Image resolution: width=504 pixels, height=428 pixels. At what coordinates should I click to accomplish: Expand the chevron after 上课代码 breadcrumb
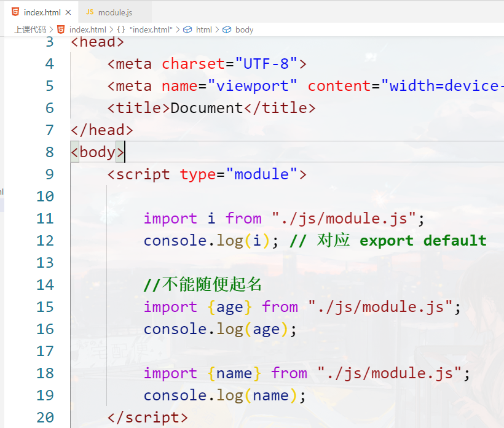[51, 30]
